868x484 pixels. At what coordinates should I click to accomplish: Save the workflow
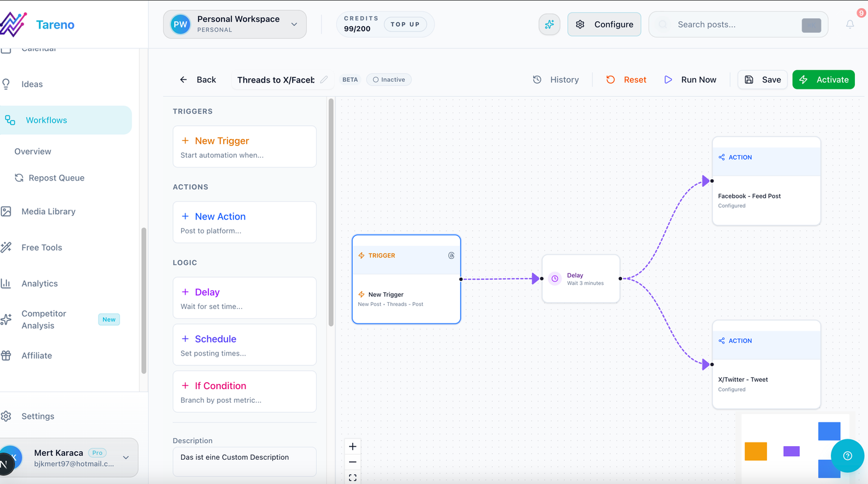[763, 79]
